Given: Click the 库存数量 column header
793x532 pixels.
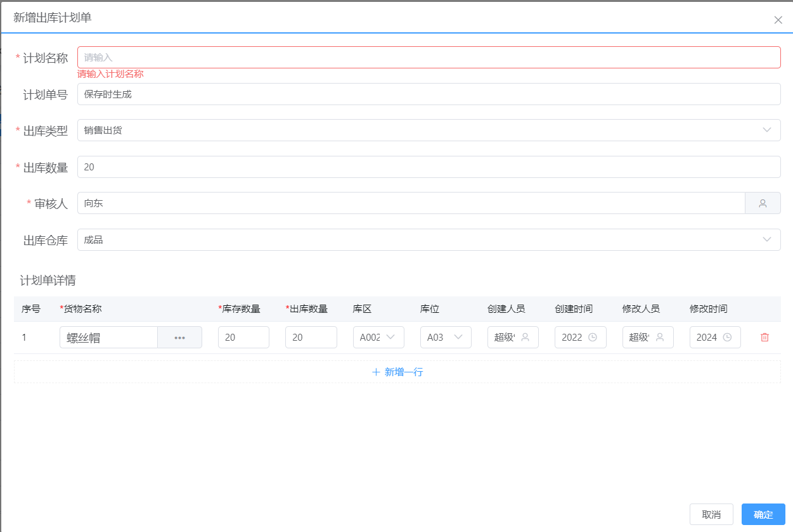Looking at the screenshot, I should coord(239,309).
